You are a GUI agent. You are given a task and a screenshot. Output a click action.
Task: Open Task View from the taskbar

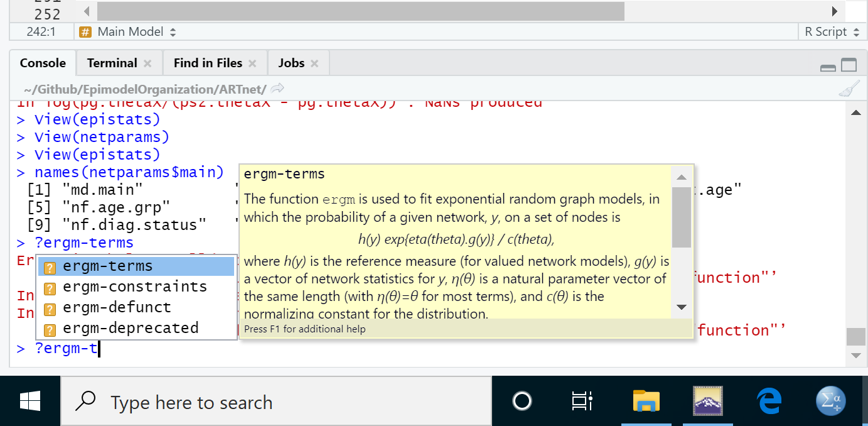[x=582, y=401]
